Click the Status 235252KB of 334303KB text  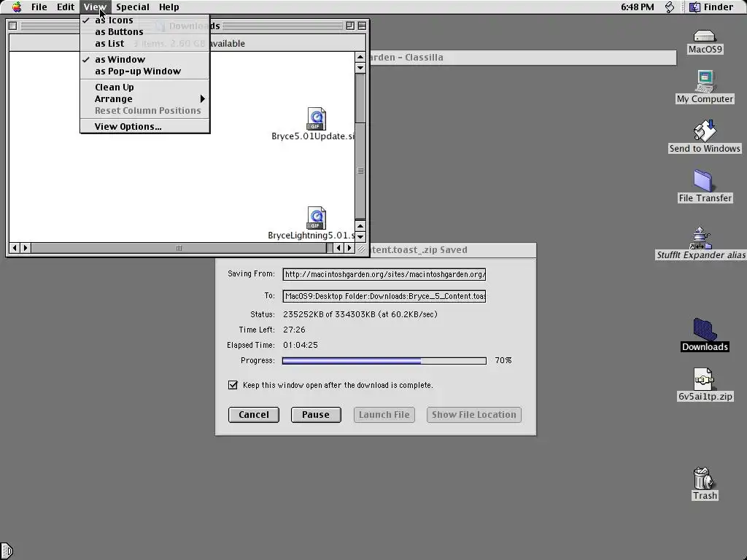pos(360,314)
